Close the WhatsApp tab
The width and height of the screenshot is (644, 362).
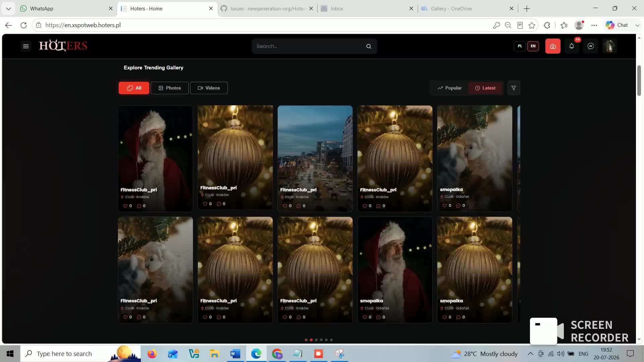(x=111, y=9)
